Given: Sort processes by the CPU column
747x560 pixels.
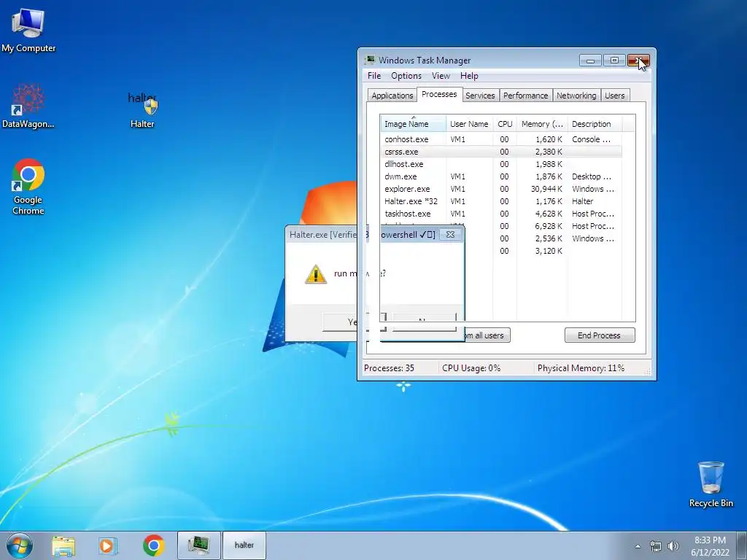Looking at the screenshot, I should coord(505,124).
